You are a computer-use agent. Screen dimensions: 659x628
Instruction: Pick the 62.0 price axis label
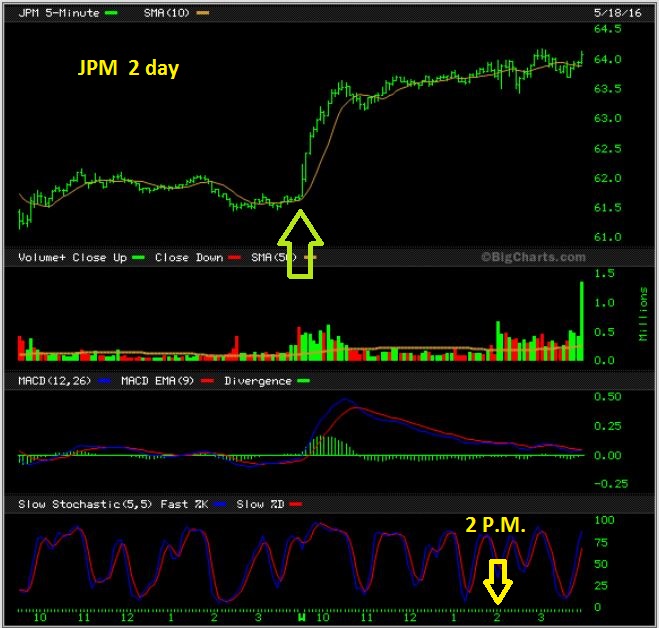point(607,178)
